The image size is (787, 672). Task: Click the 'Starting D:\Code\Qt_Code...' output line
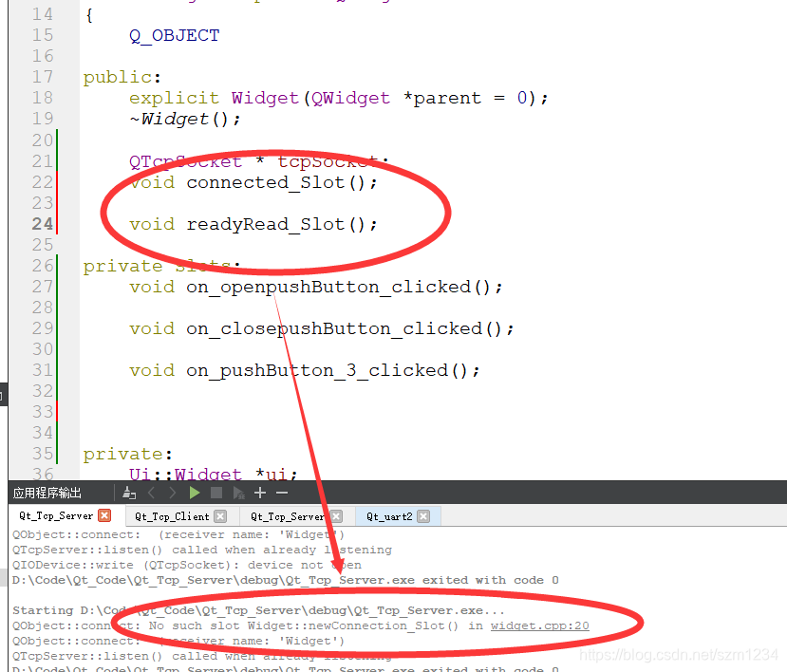[x=258, y=610]
